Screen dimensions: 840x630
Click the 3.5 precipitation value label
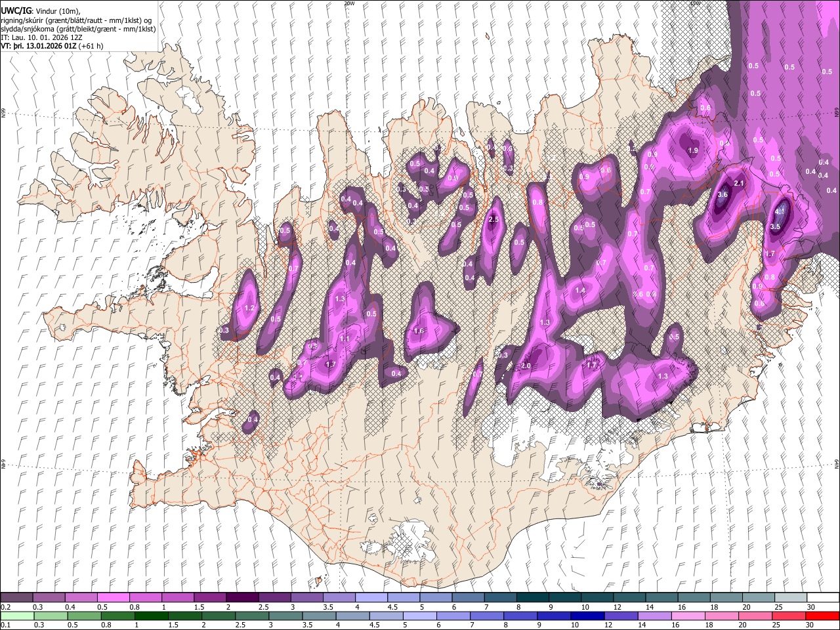pyautogui.click(x=775, y=226)
